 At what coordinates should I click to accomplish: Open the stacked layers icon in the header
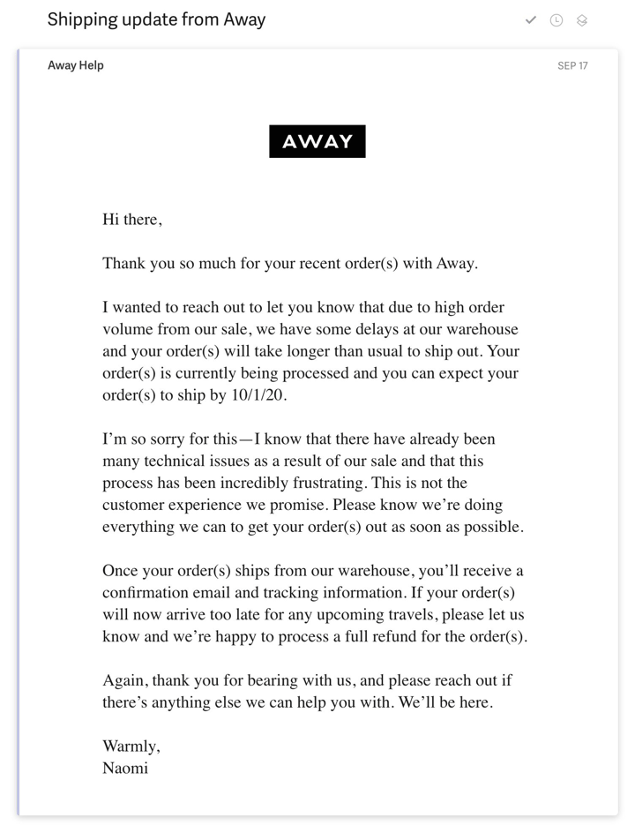point(581,19)
